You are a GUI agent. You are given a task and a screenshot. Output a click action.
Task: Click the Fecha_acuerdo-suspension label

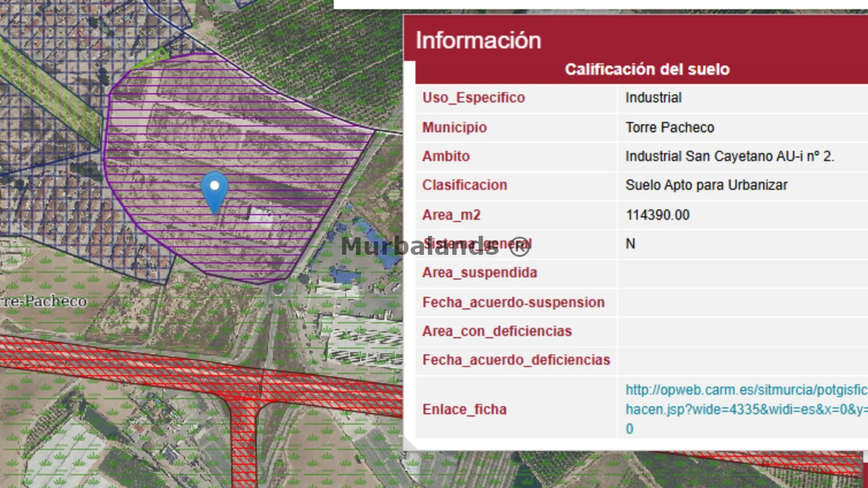513,302
